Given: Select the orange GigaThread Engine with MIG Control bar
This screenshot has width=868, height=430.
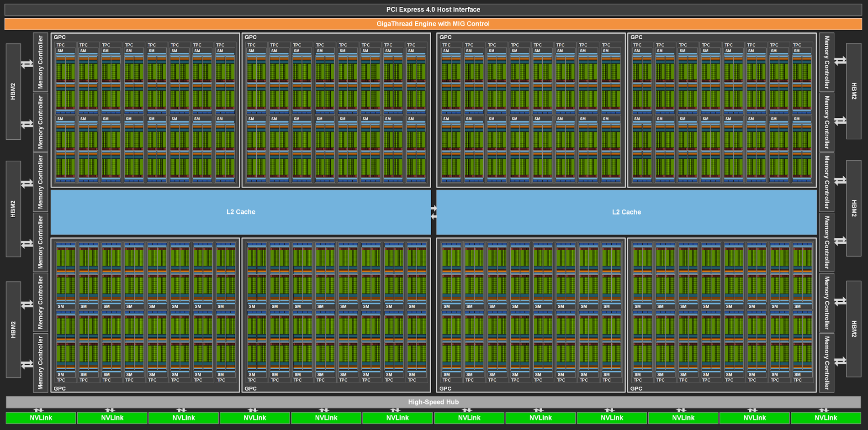Looking at the screenshot, I should [433, 24].
